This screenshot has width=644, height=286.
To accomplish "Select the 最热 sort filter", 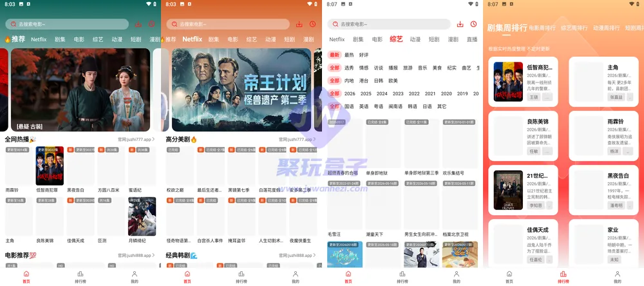I will coord(349,55).
